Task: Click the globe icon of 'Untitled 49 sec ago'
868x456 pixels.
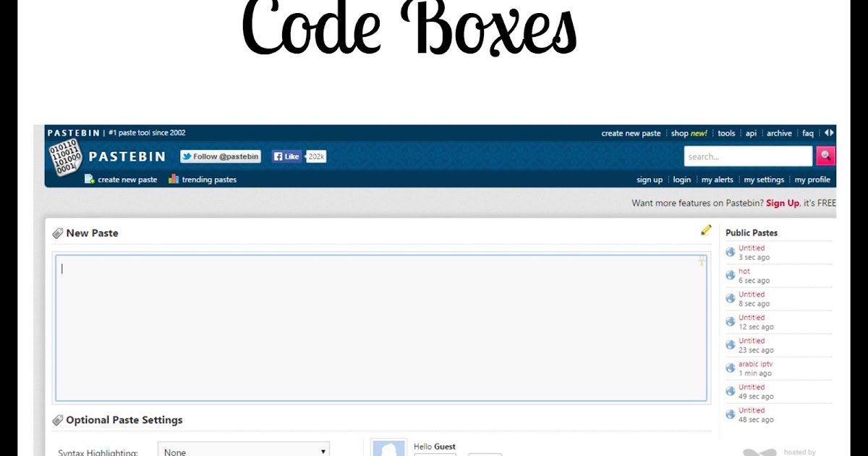Action: (x=731, y=391)
